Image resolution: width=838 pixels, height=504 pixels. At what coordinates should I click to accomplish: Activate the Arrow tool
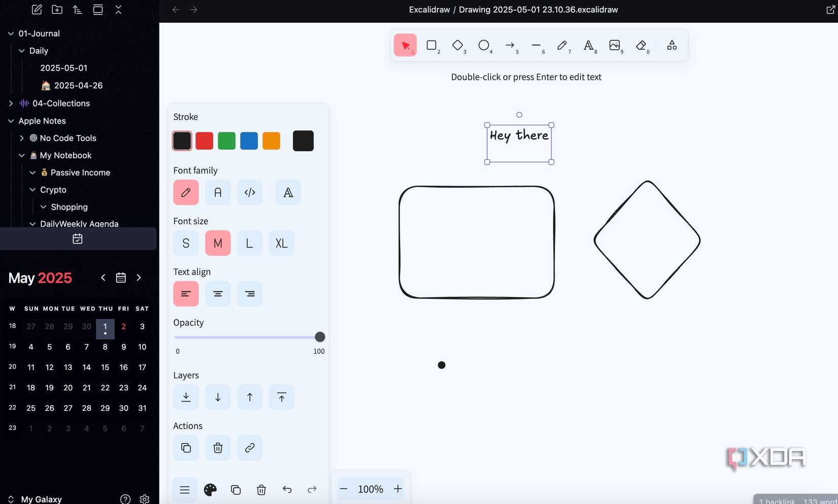(511, 45)
